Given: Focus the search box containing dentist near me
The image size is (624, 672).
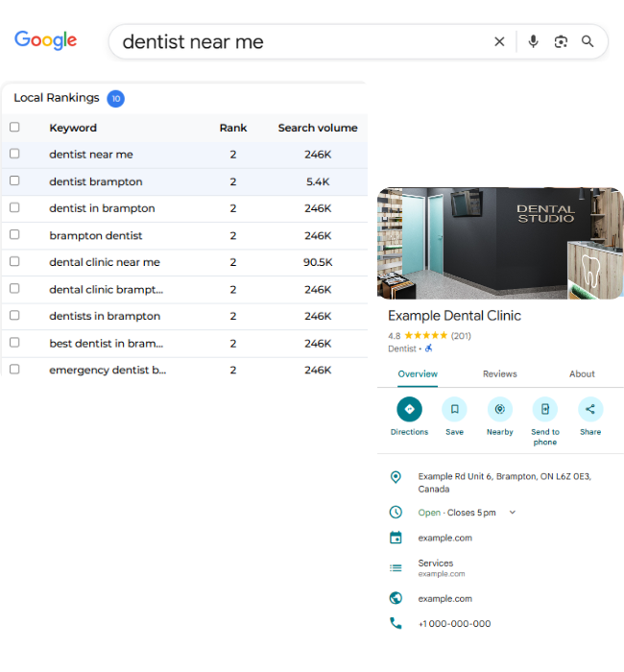Looking at the screenshot, I should (300, 41).
